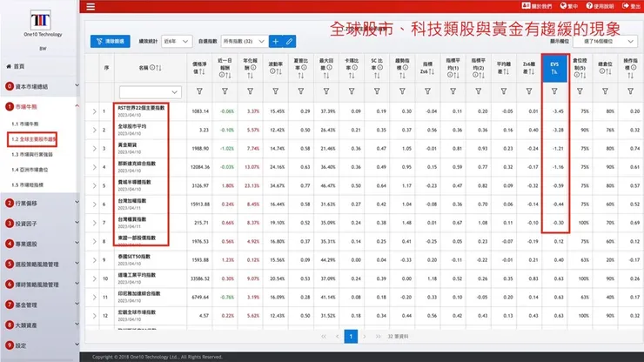644x362 pixels.
Task: Select sidebar item 1.1 市場牛熊
Action: click(x=25, y=124)
